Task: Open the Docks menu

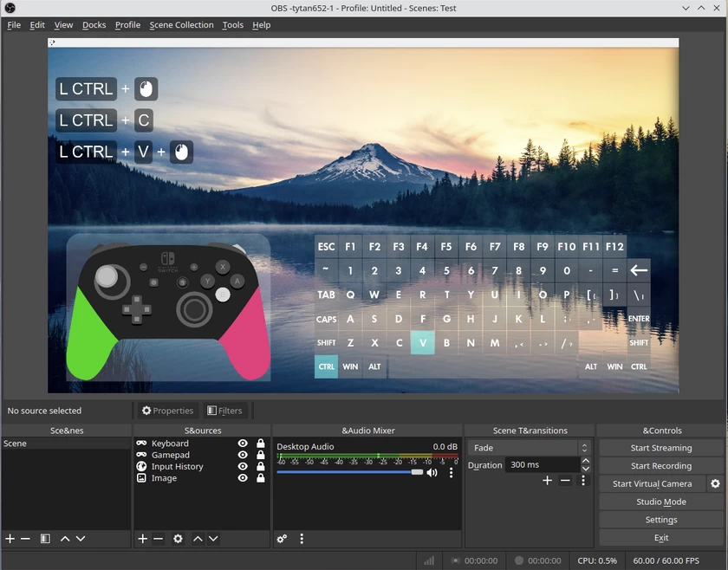Action: 94,25
